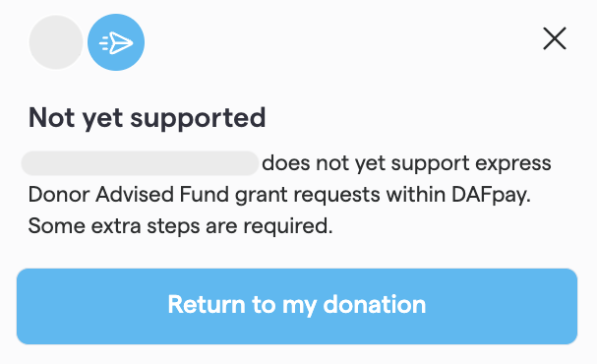597x364 pixels.
Task: Click the word "Return" on the blue button
Action: [207, 305]
